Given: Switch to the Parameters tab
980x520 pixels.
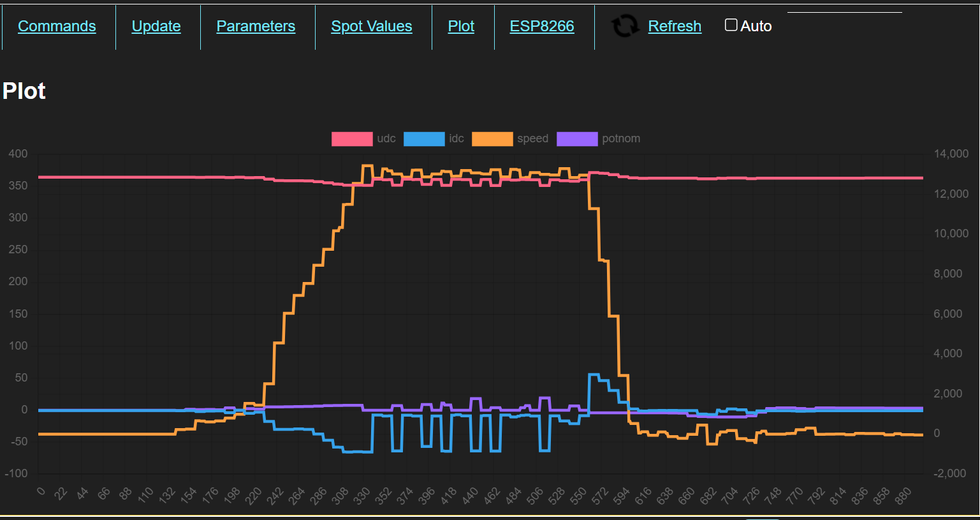Looking at the screenshot, I should (256, 26).
